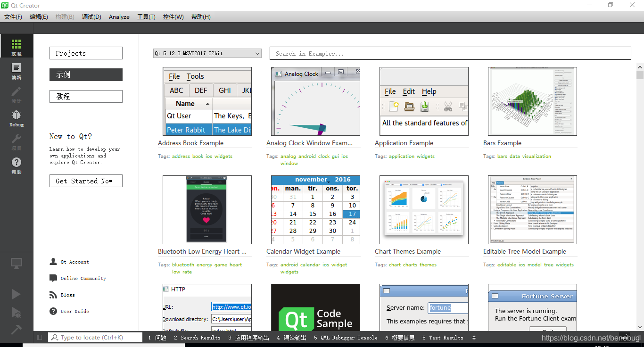Click the Online Community speech bubble icon
This screenshot has height=347, width=644.
(x=53, y=278)
